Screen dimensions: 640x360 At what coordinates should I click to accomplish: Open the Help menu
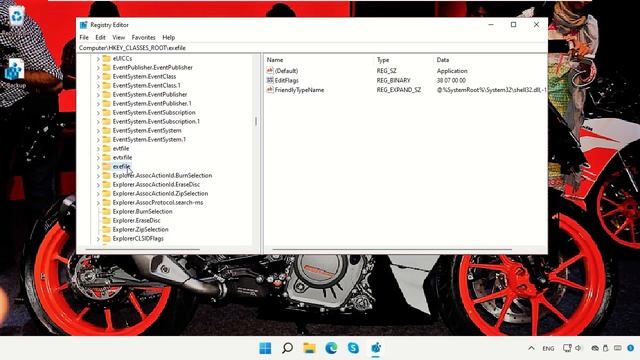[169, 37]
